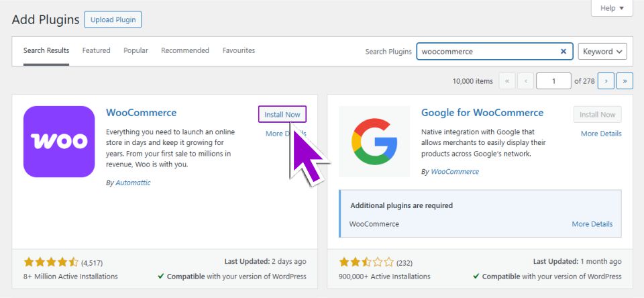Image resolution: width=644 pixels, height=298 pixels.
Task: Click 'Additional plugins are required' heading
Action: 402,205
